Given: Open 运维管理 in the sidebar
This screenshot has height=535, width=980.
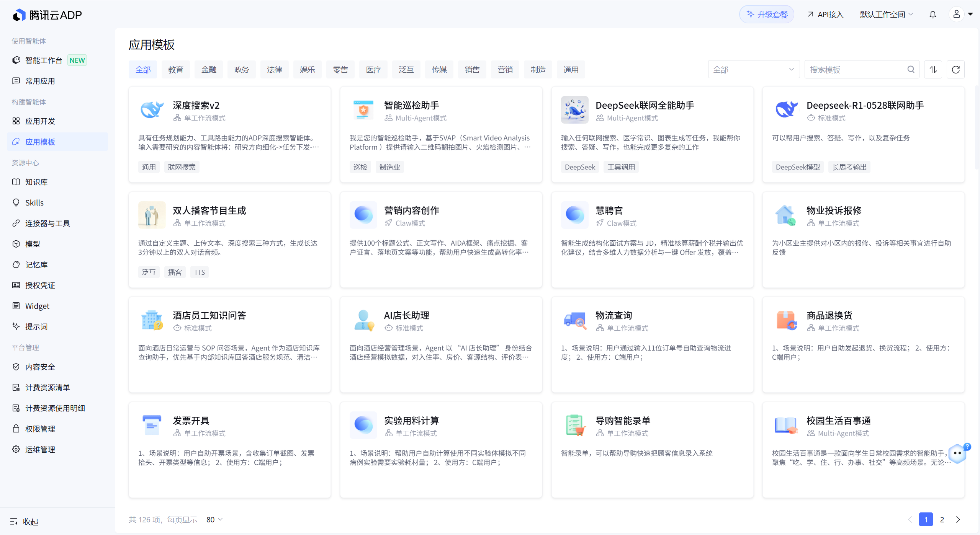Looking at the screenshot, I should coord(57,449).
